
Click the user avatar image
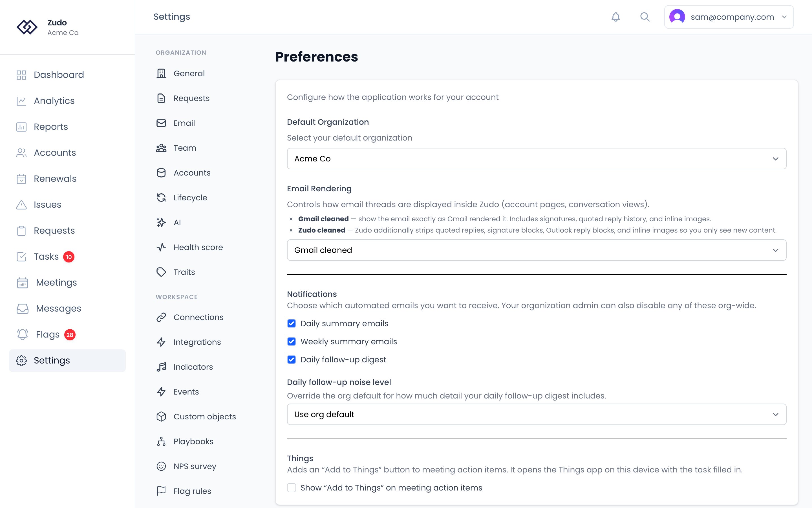677,17
